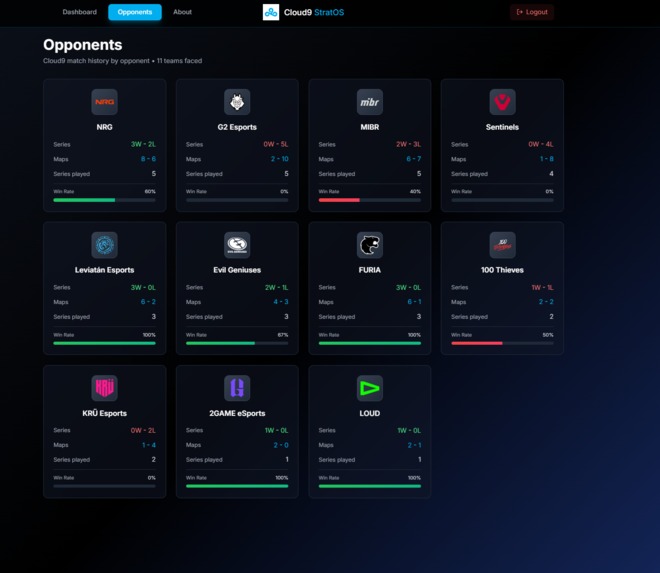Click MIBR's 40% win rate bar
This screenshot has height=573, width=660.
click(370, 200)
